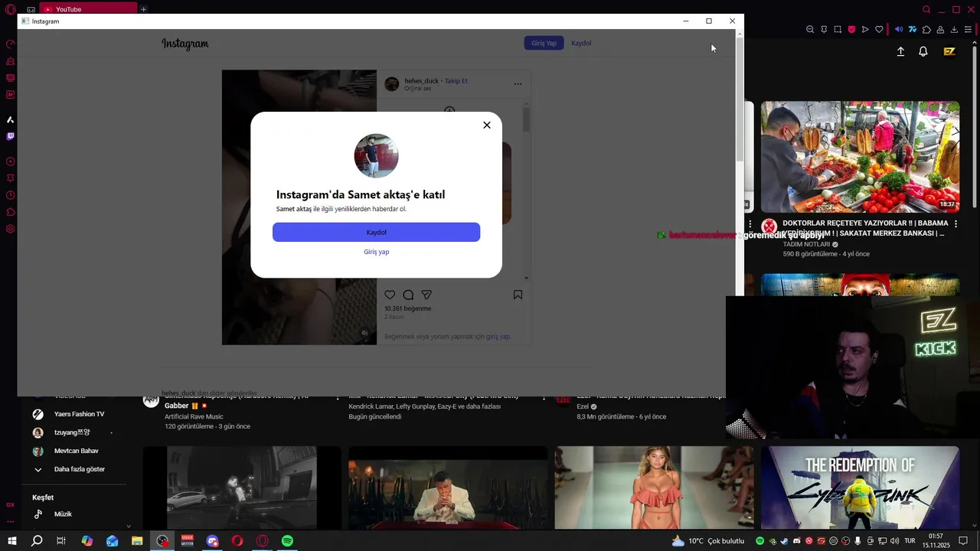Viewport: 980px width, 551px height.
Task: Click Takip Et follow link
Action: (x=456, y=80)
